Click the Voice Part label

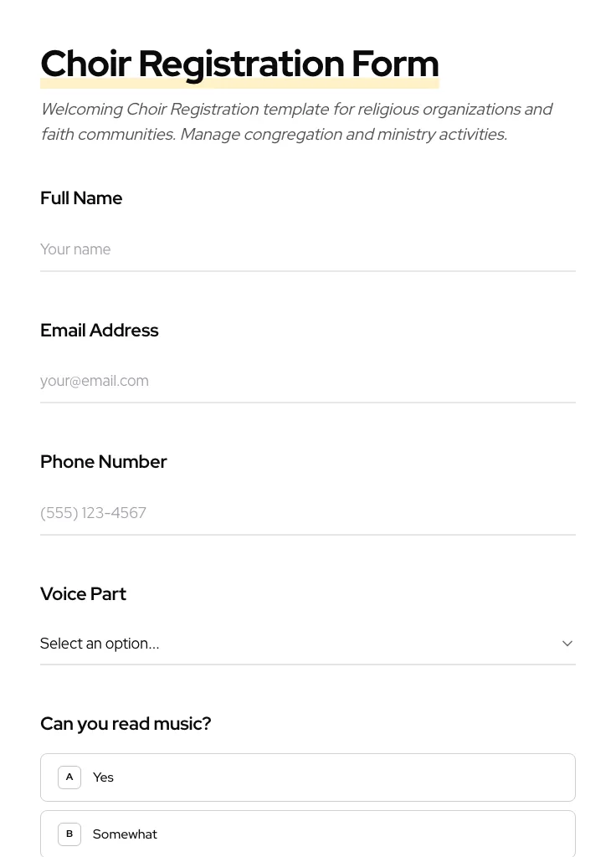(83, 594)
